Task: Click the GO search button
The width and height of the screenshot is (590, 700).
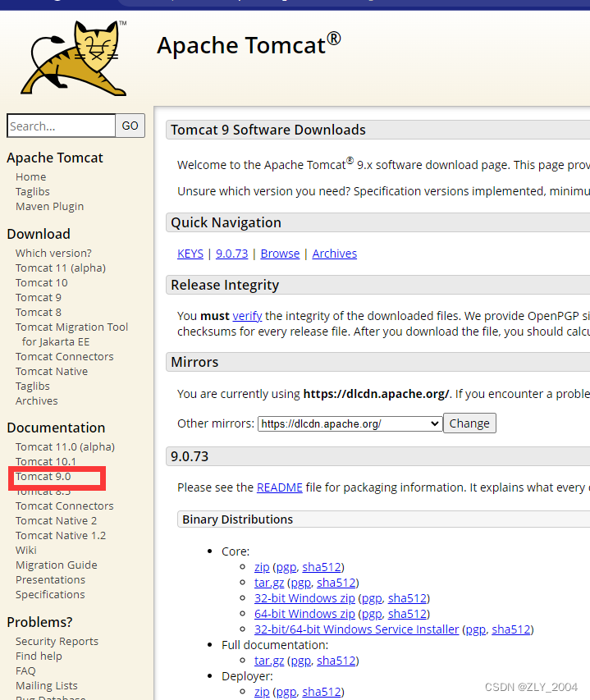Action: tap(130, 126)
